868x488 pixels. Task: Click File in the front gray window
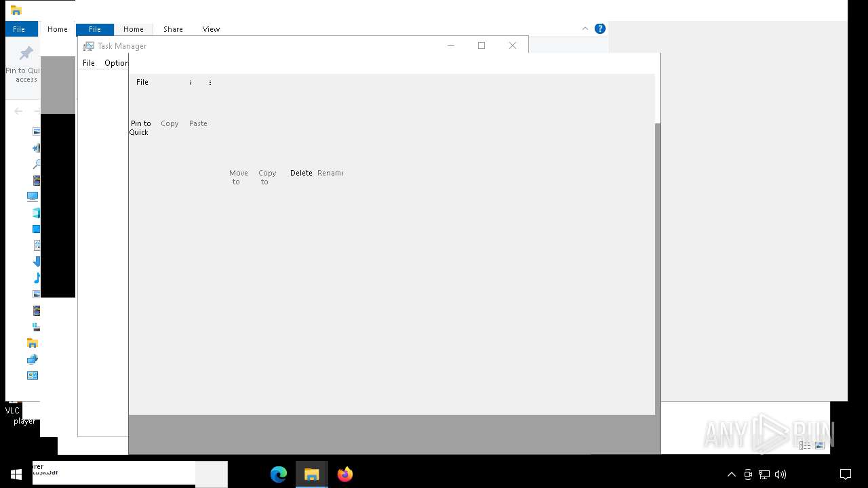142,82
